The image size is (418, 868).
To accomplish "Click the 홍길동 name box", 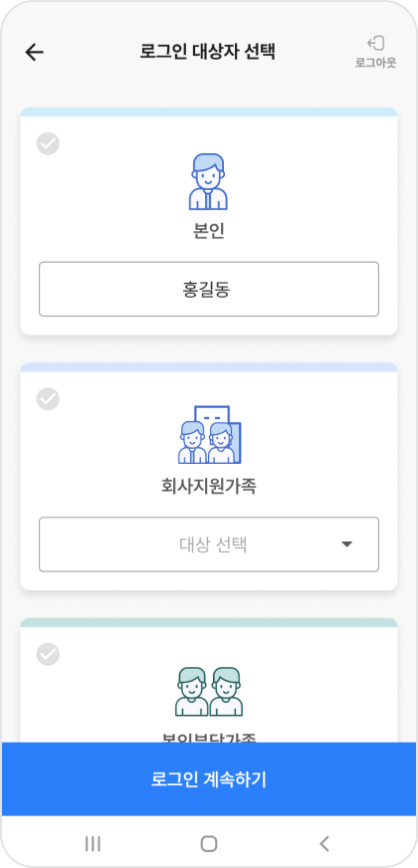I will point(209,289).
